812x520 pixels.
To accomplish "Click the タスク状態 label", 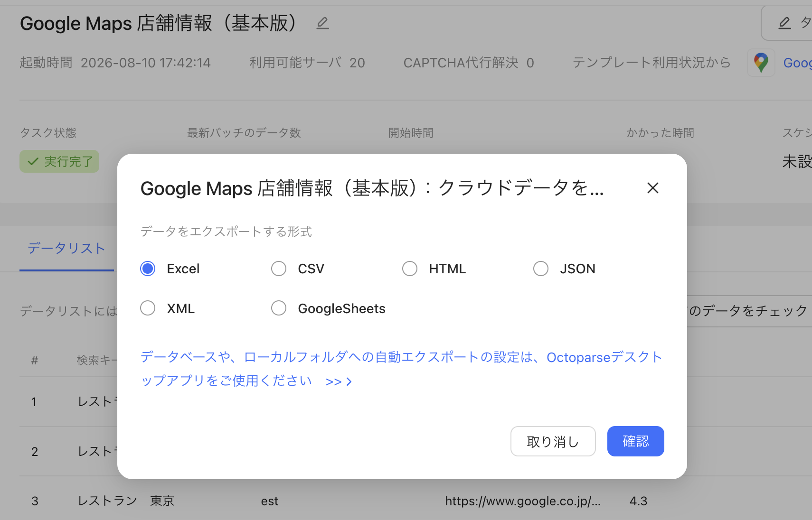I will (x=48, y=133).
